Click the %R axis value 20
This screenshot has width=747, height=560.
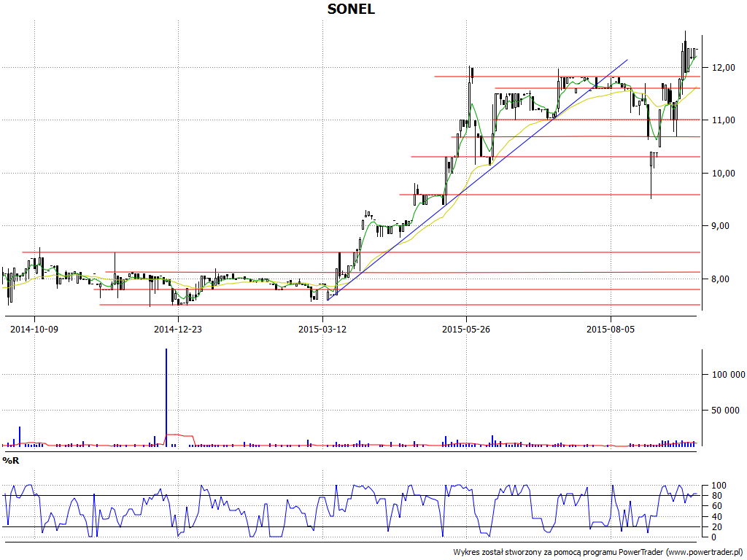(716, 527)
